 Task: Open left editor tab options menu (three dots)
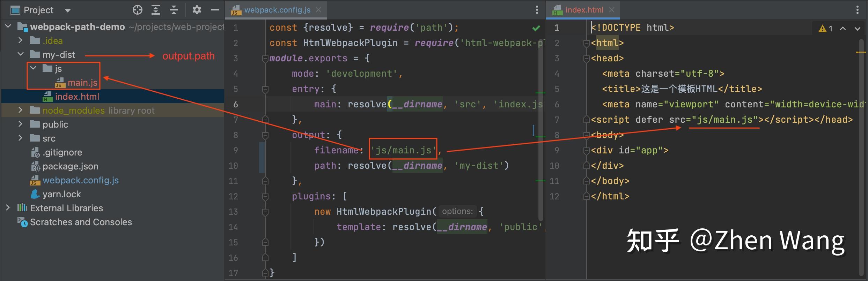click(537, 10)
